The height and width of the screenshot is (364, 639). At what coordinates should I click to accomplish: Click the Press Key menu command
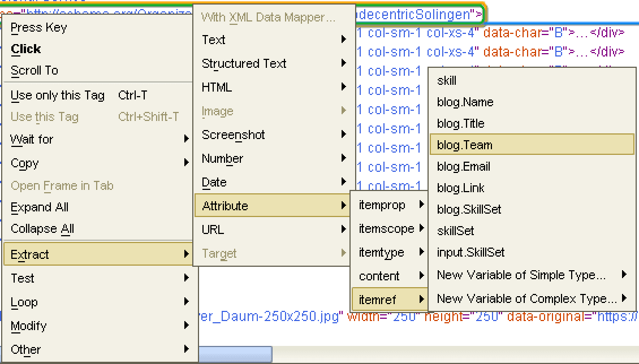pyautogui.click(x=39, y=27)
